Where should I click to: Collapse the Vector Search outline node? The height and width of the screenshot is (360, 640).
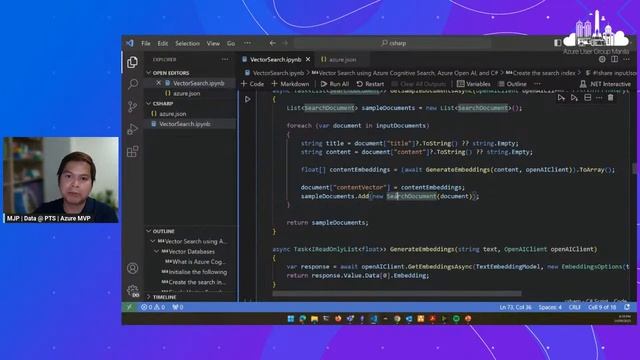(153, 241)
